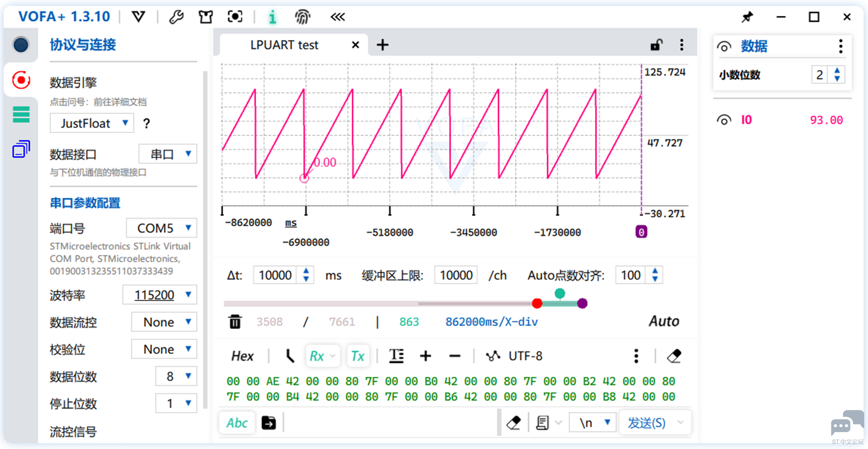Click the Auto scale button
This screenshot has height=449, width=868.
pyautogui.click(x=663, y=321)
